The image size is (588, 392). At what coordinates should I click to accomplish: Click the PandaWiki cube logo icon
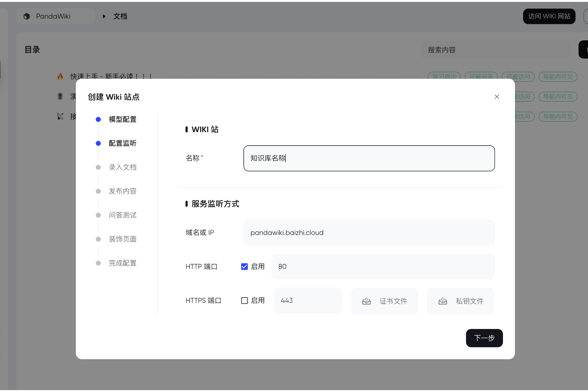coord(27,16)
